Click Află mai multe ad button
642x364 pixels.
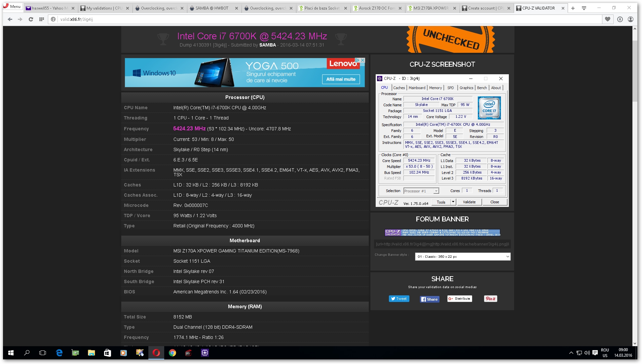coord(341,79)
